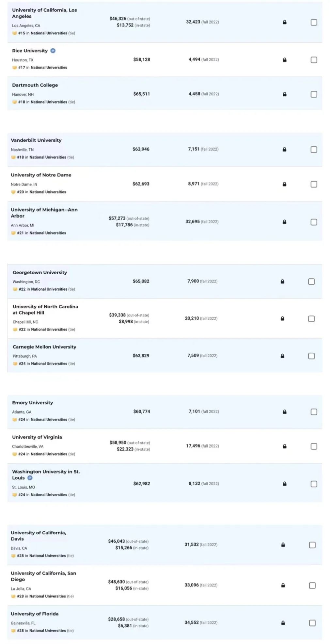Click the verified badge beside Washington University in St. Louis

(30, 478)
